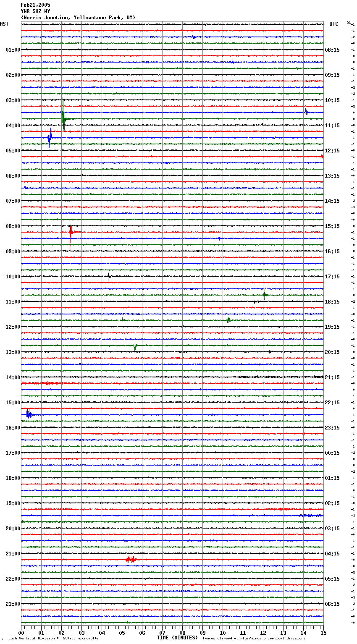Select the Each Vertical Division microvolts note
The height and width of the screenshot is (644, 357).
53,638
